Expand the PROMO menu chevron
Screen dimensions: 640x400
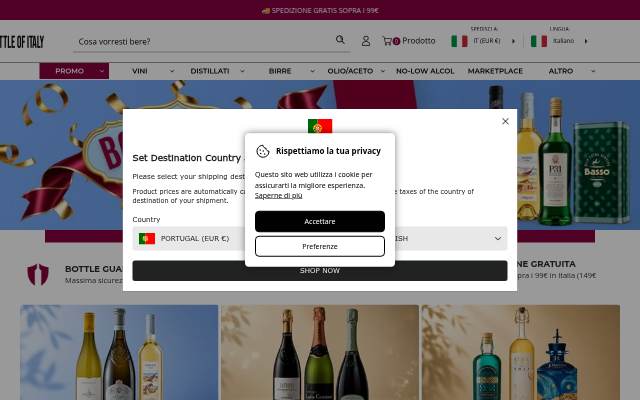click(x=102, y=71)
